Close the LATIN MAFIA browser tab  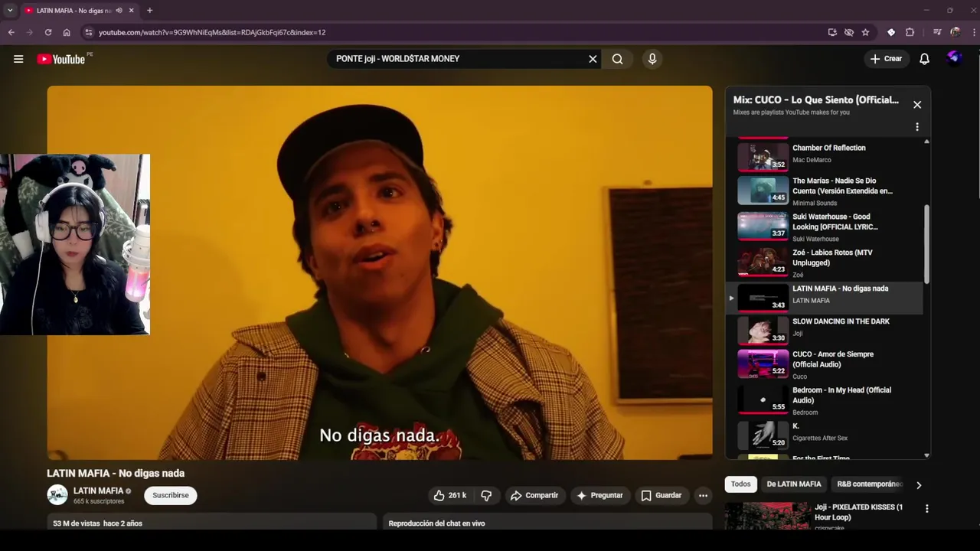pos(131,11)
